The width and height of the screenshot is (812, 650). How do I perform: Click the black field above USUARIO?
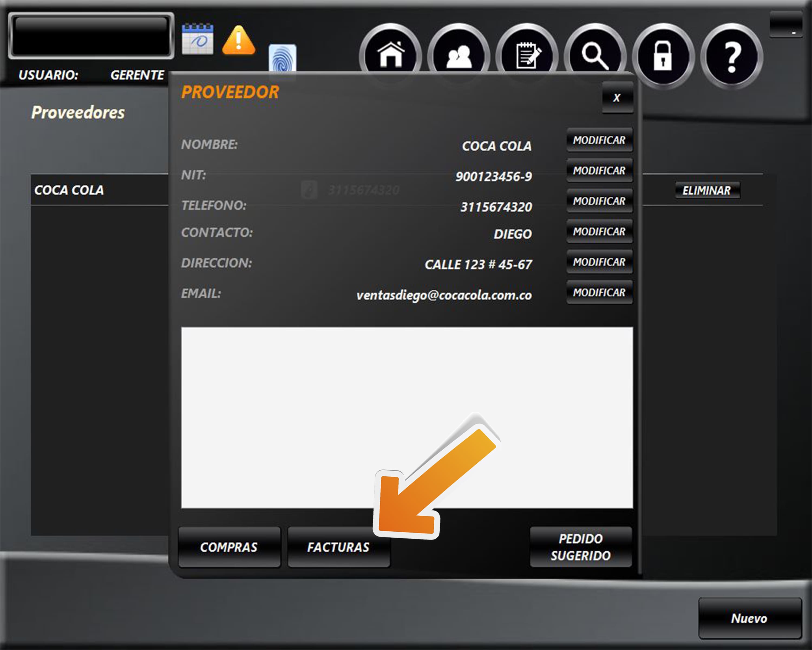91,36
